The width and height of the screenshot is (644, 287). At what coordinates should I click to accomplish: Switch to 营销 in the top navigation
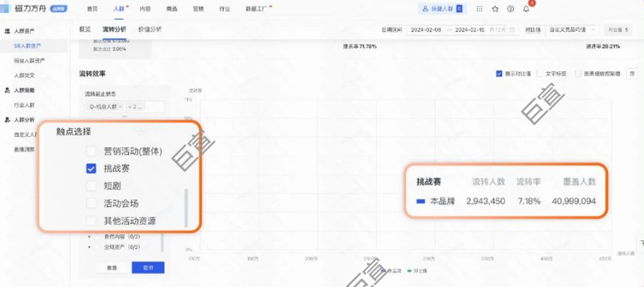(198, 9)
